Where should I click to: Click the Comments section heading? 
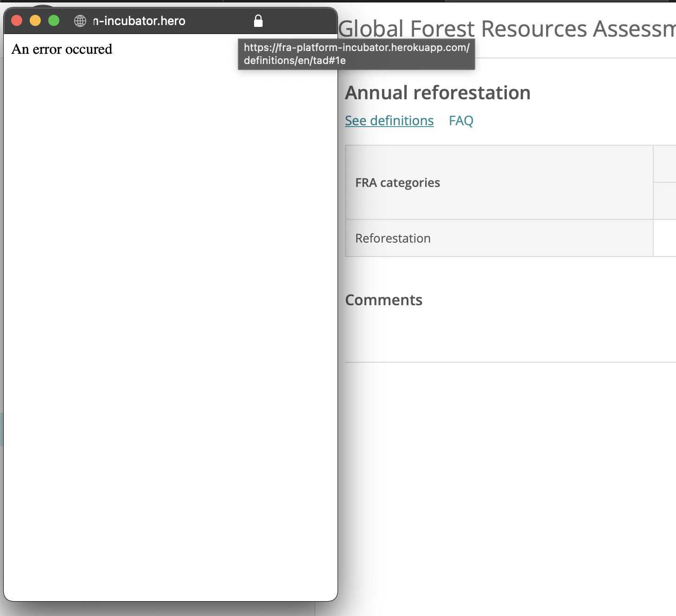coord(383,300)
